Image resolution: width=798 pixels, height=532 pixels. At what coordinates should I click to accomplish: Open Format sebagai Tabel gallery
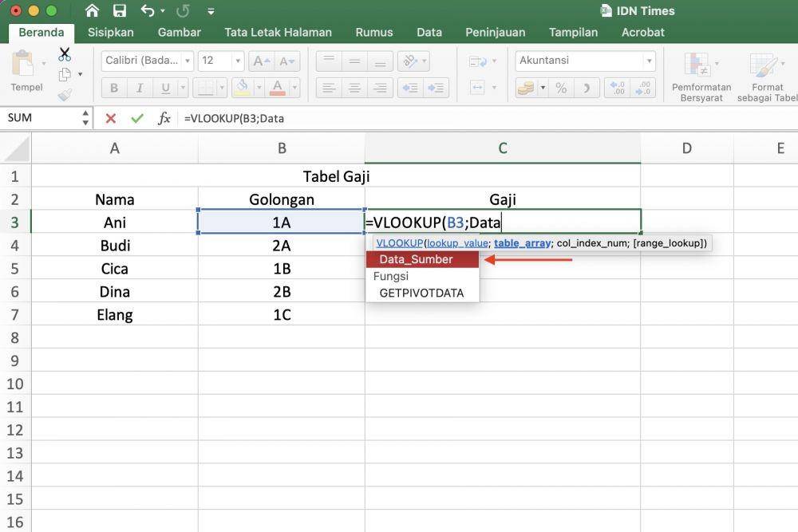[767, 77]
